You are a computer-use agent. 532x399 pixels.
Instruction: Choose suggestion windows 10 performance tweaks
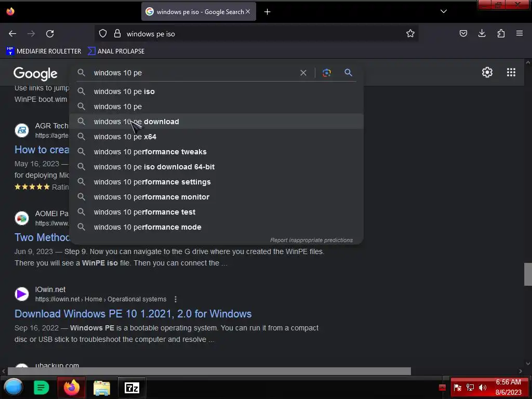click(x=217, y=152)
